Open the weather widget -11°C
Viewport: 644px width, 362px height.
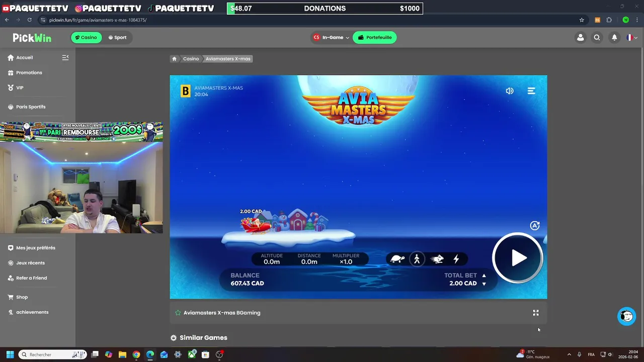[x=533, y=354]
